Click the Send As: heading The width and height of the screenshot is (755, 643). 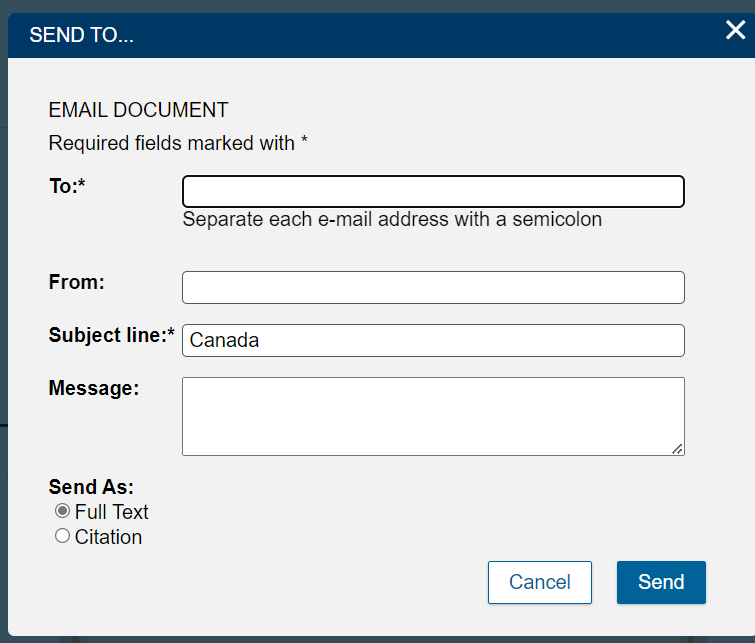pos(91,487)
